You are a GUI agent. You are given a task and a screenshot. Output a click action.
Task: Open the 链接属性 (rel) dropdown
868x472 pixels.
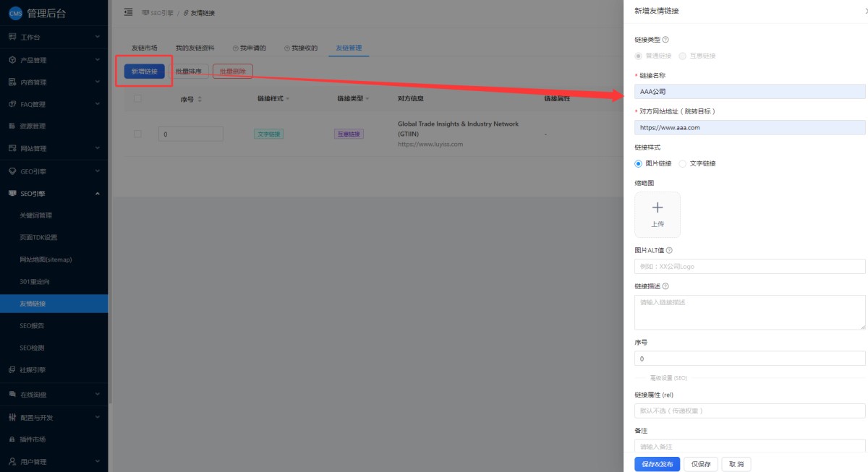pyautogui.click(x=749, y=411)
